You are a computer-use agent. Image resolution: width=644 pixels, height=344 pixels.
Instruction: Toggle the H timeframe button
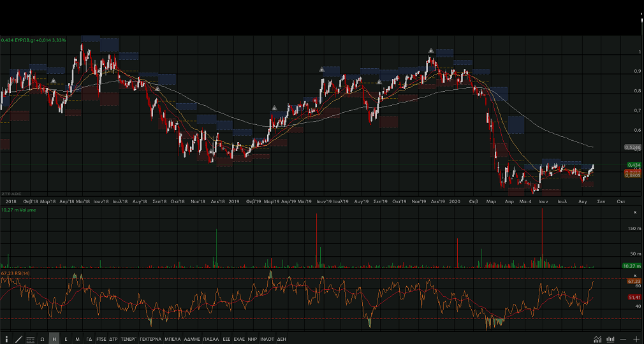pyautogui.click(x=54, y=340)
